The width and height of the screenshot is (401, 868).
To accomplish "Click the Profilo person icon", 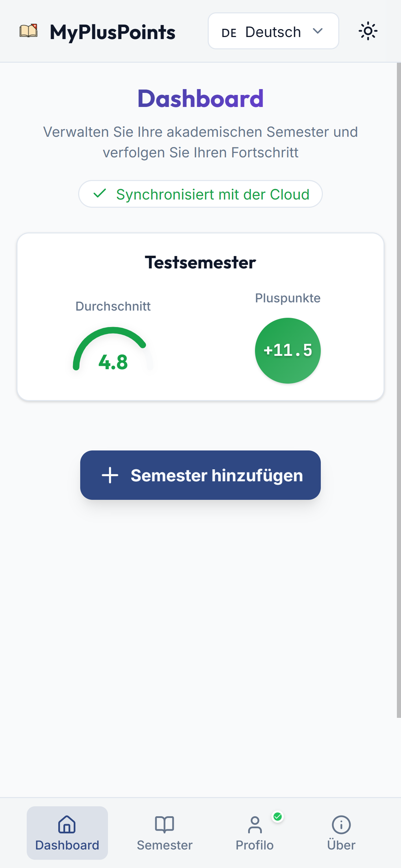I will pos(255,824).
